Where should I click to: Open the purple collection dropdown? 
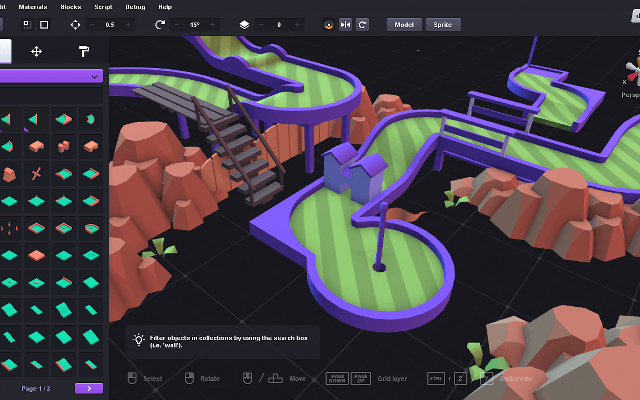click(x=51, y=76)
